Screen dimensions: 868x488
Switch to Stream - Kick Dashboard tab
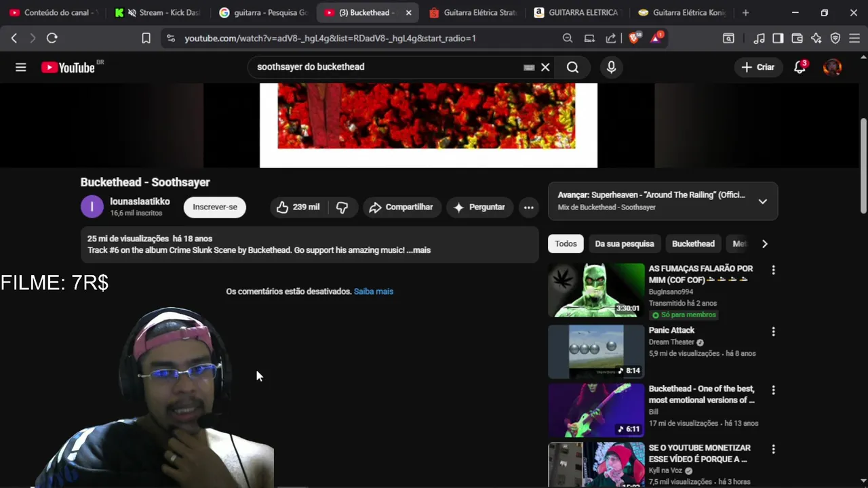point(159,13)
